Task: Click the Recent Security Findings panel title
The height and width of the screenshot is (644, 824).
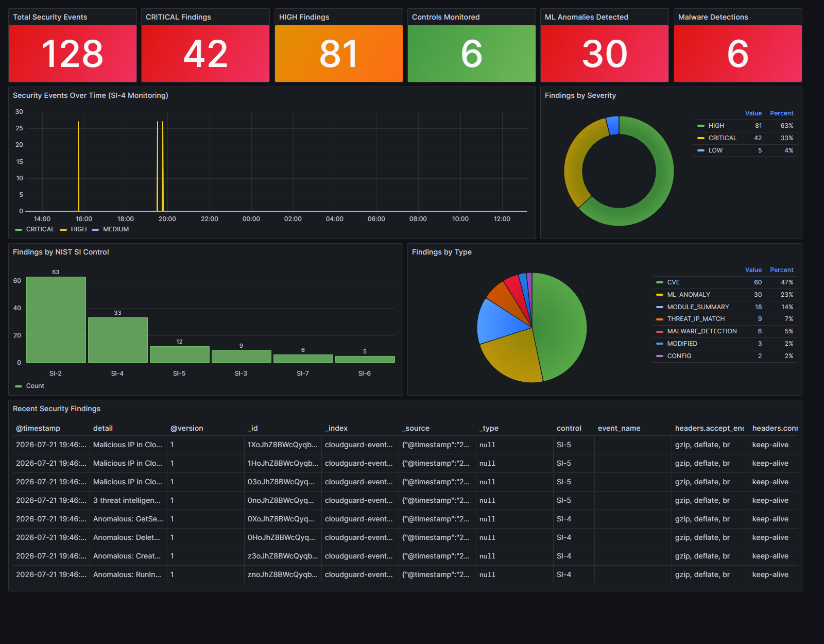Action: coord(57,409)
